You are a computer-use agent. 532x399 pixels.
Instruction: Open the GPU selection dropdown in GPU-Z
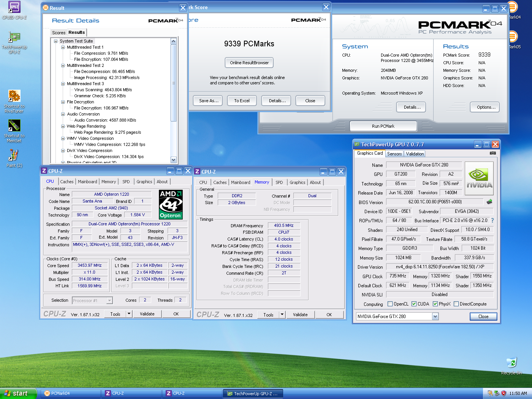coord(435,317)
